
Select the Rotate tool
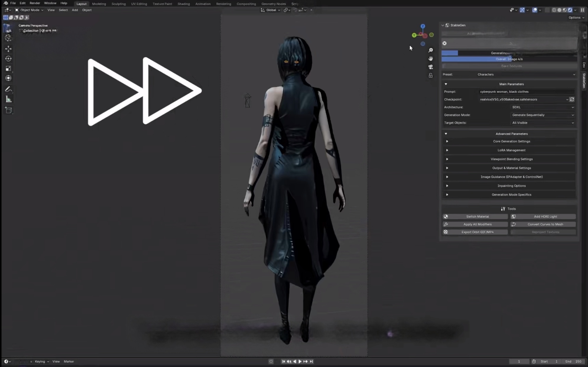point(8,59)
